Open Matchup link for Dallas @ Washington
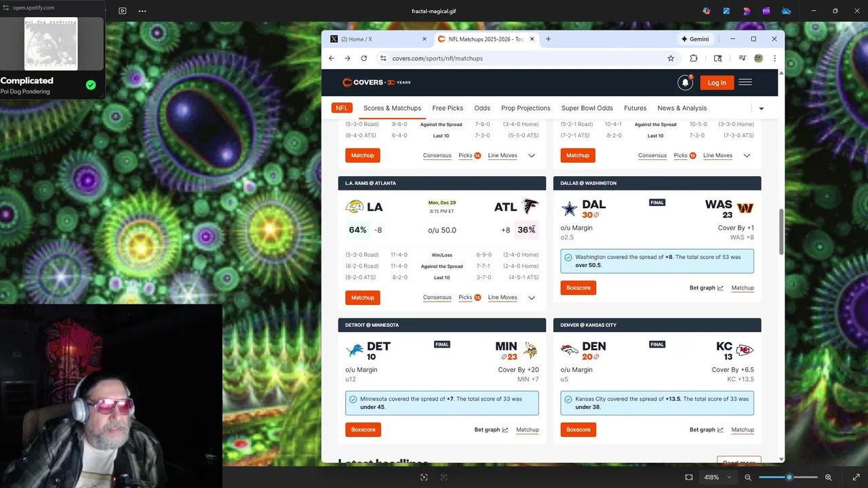The height and width of the screenshot is (488, 868). (743, 288)
